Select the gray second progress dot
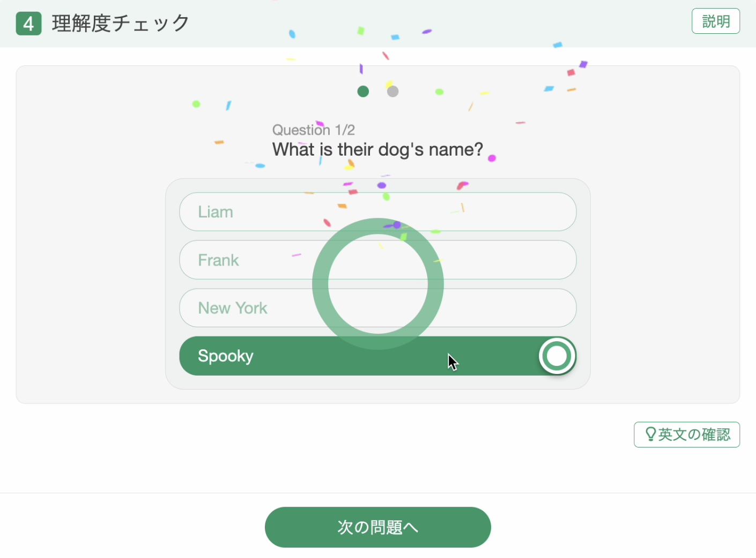 (393, 91)
